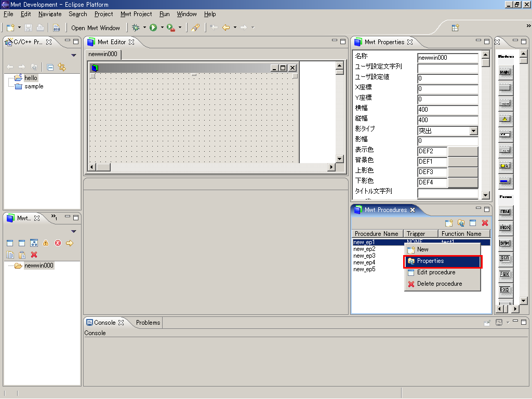Viewport: 532px width, 399px height.
Task: Click the red error circle icon in Mwt view
Action: (x=58, y=243)
